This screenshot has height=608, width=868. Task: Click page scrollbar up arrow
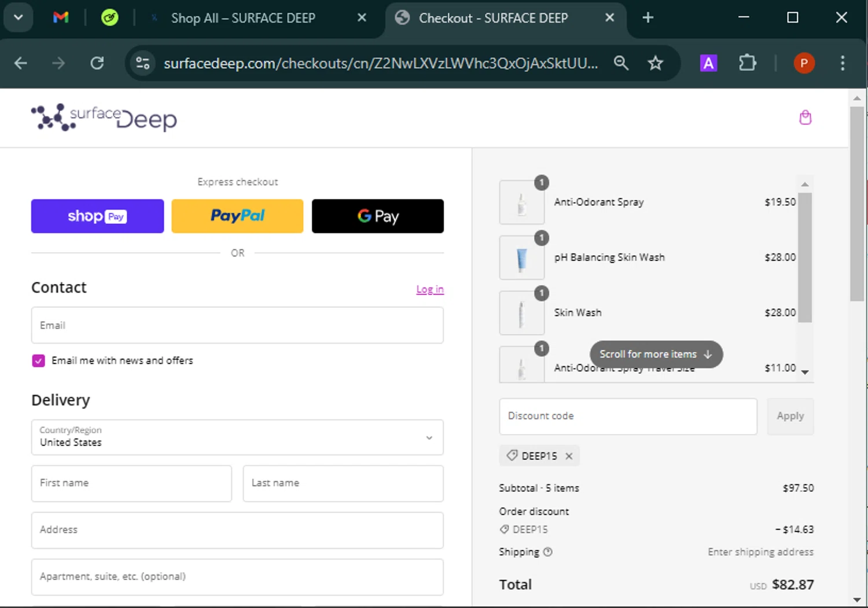(857, 98)
